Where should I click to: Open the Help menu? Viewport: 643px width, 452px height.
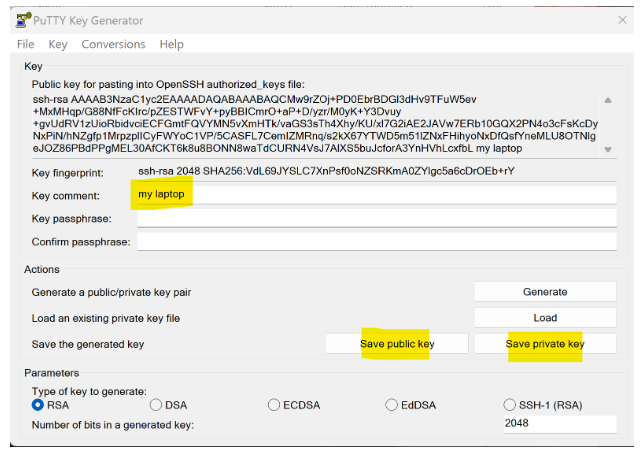172,44
